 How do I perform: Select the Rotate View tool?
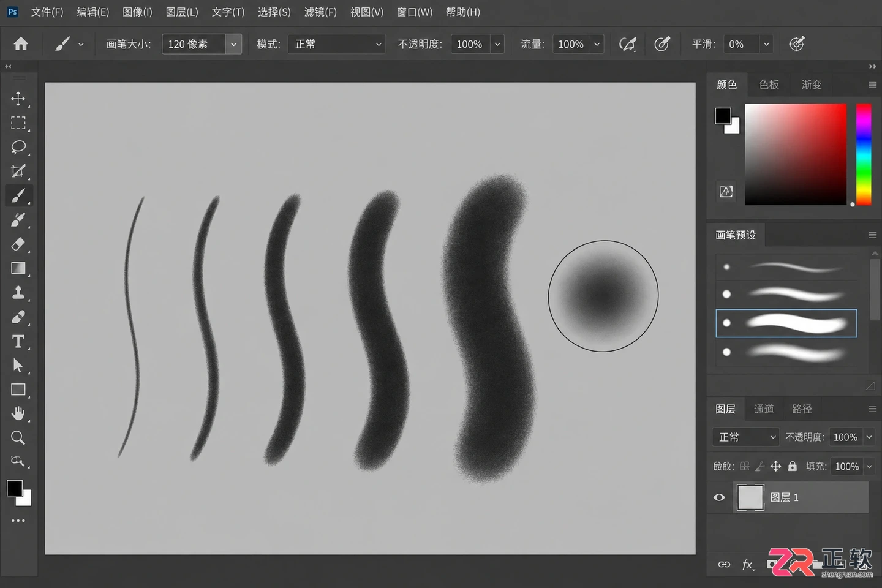(18, 462)
